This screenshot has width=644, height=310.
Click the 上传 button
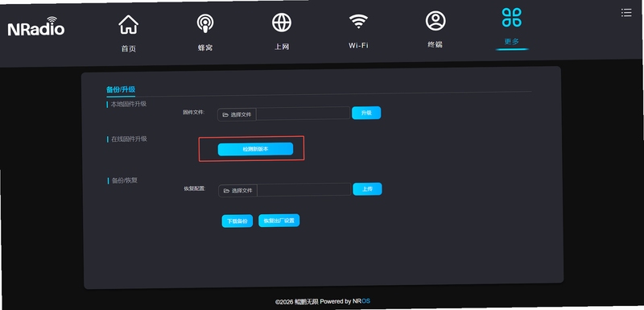(x=368, y=189)
